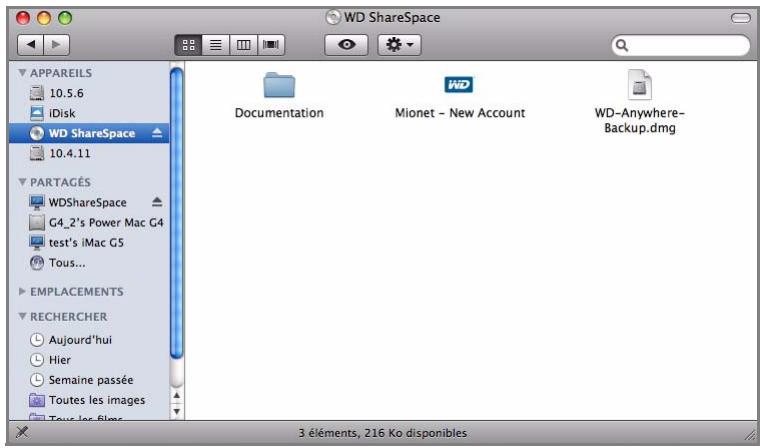
Task: Minimize window with yellow button
Action: 44,18
